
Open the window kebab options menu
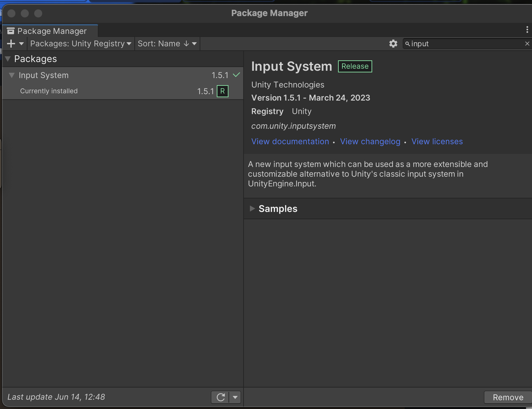[x=527, y=30]
